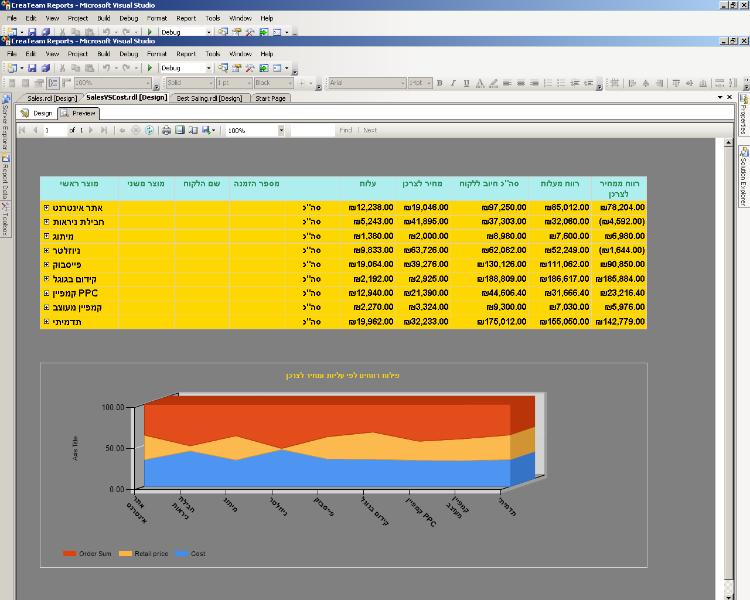750x600 pixels.
Task: Expand the אתר אינטרנט row
Action: click(46, 208)
